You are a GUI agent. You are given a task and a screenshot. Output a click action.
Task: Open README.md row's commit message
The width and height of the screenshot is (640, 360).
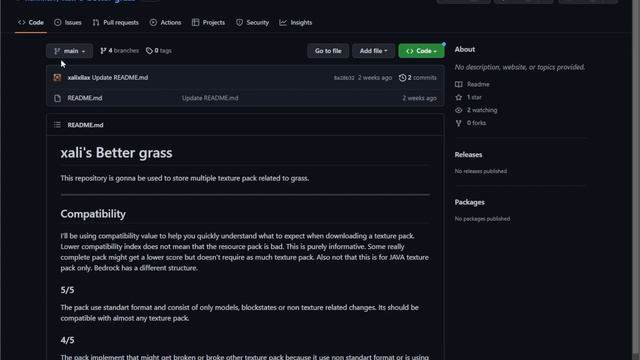(210, 98)
